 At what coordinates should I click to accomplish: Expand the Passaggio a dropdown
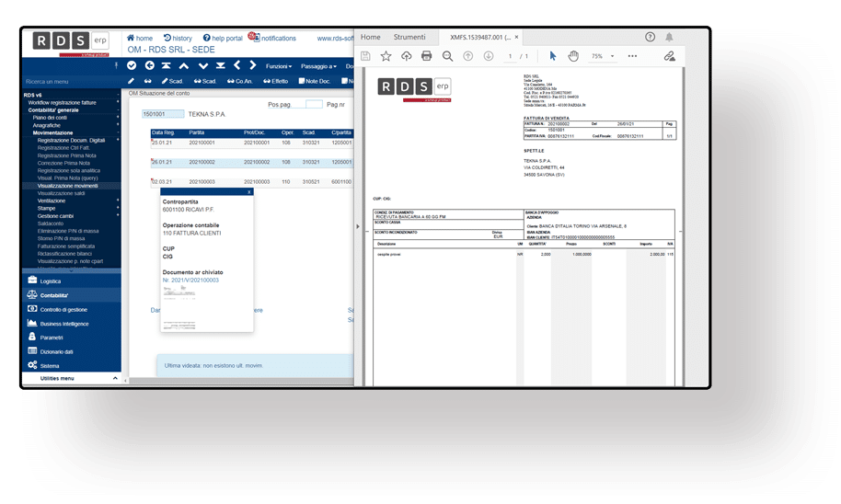pos(320,66)
